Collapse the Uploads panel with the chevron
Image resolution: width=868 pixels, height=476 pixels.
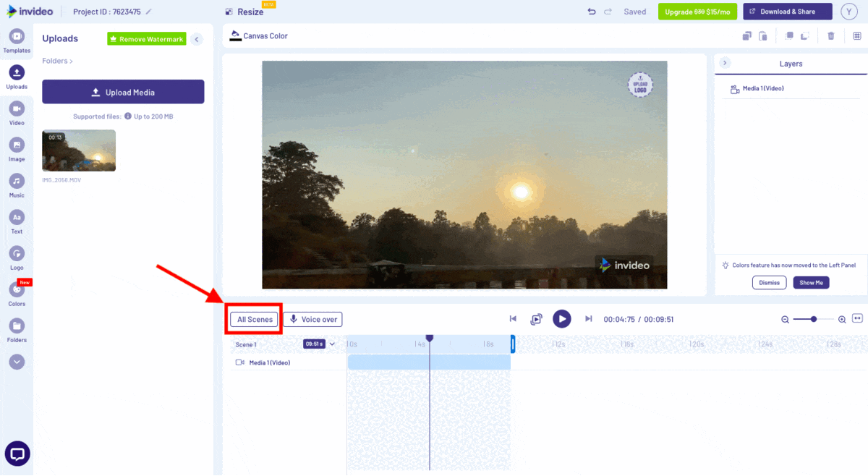196,39
